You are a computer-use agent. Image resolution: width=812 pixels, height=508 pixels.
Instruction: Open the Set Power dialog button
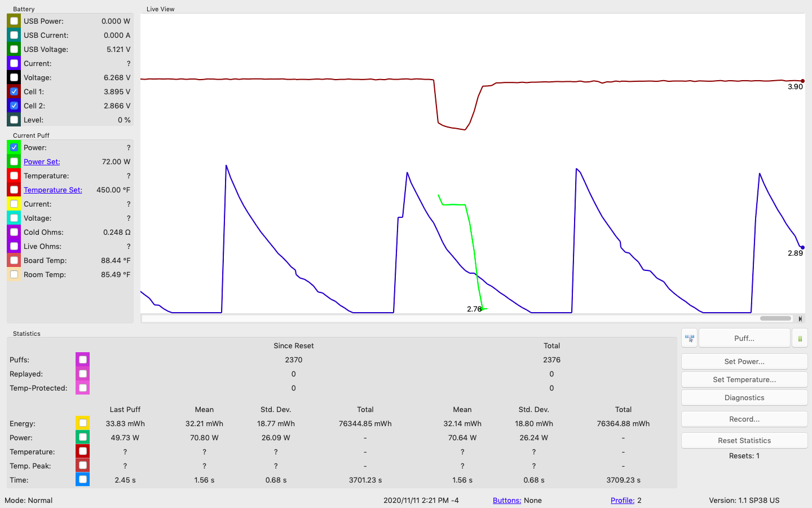(x=744, y=361)
